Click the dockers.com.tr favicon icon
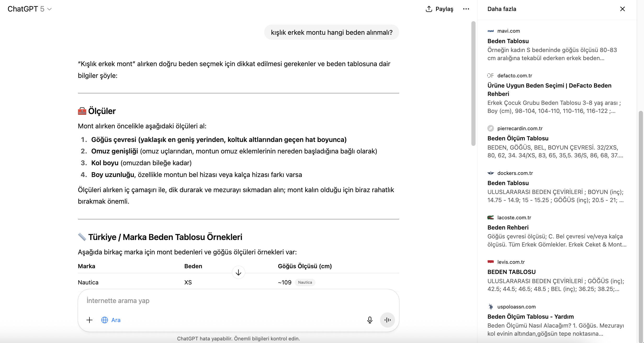The image size is (644, 343). coord(491,173)
